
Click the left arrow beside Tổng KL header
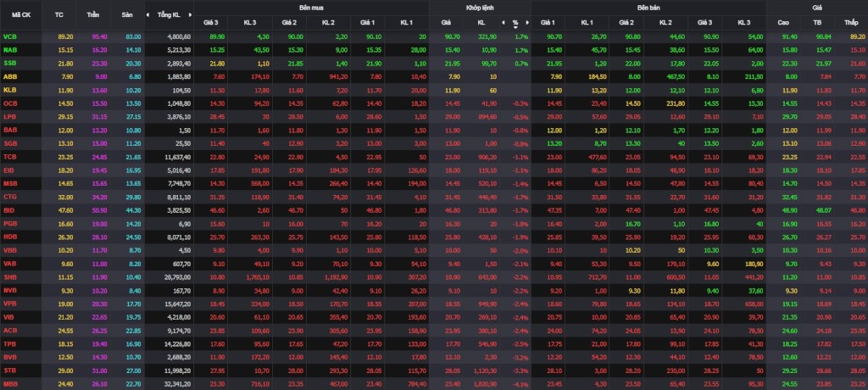pos(147,15)
